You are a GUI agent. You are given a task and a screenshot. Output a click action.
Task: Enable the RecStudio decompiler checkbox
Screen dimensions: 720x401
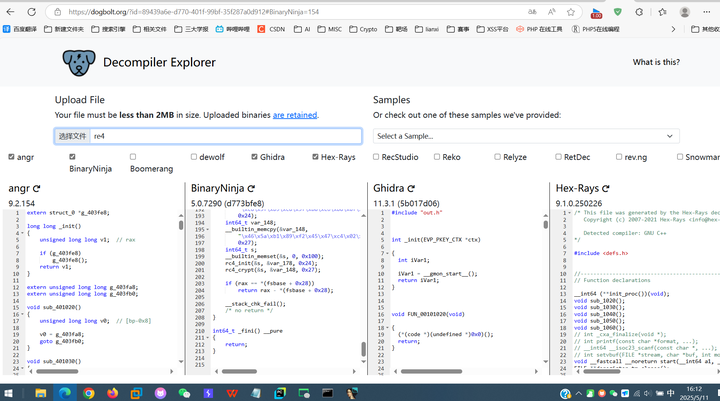click(376, 157)
